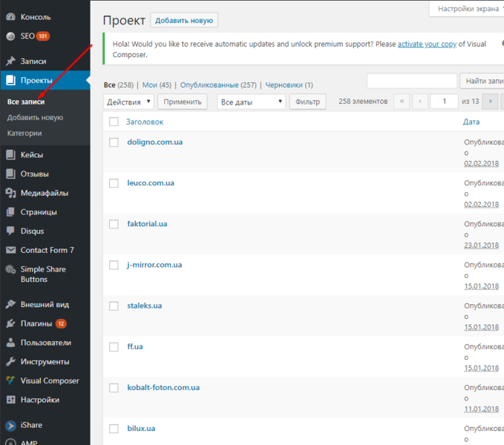Click the Contact Form 7 envelope icon
The image size is (504, 445).
click(10, 250)
